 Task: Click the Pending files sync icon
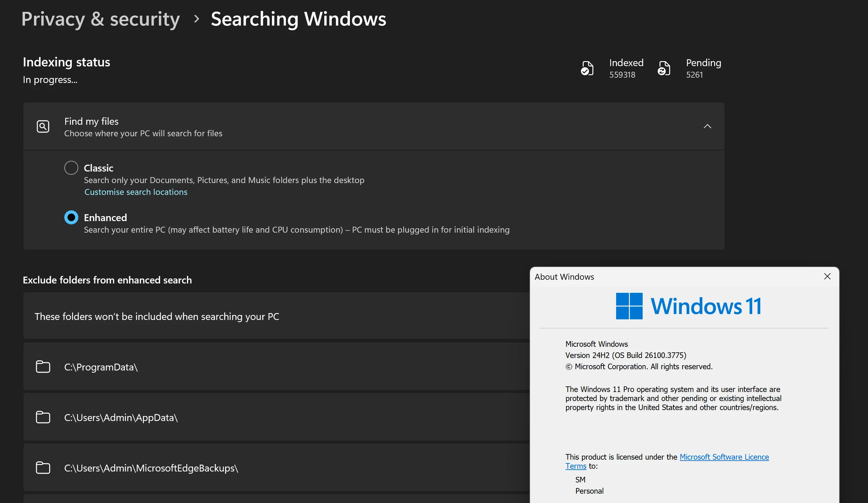click(x=664, y=68)
